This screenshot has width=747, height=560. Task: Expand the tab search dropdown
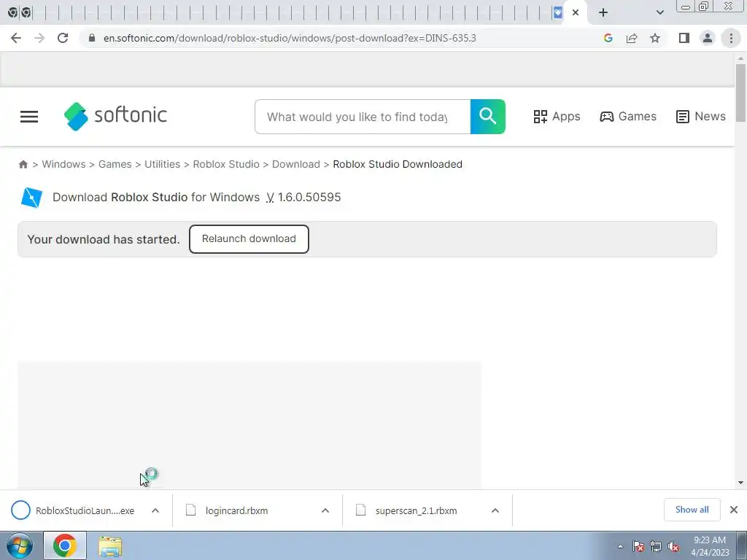tap(659, 13)
